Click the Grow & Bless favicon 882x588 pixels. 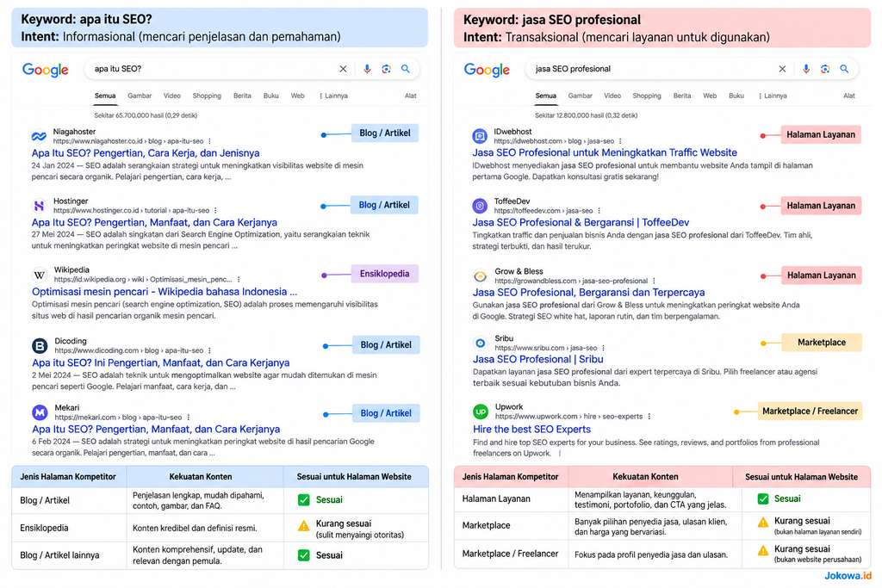(481, 276)
